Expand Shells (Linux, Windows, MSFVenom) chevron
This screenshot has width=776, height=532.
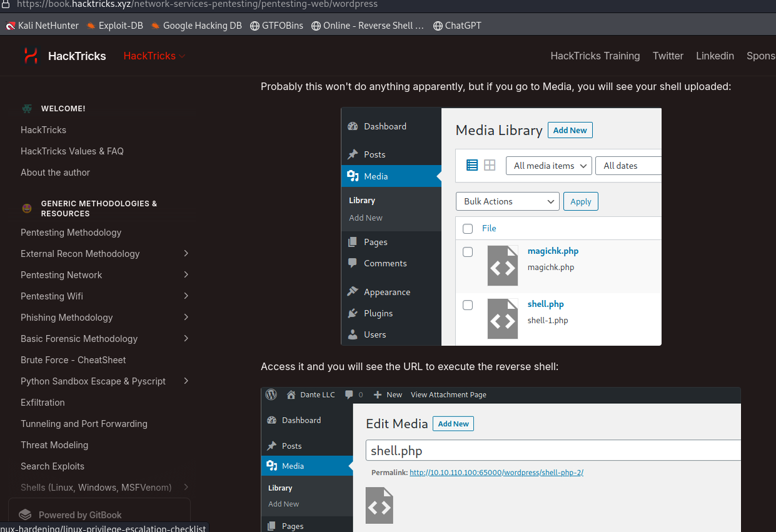(x=186, y=487)
